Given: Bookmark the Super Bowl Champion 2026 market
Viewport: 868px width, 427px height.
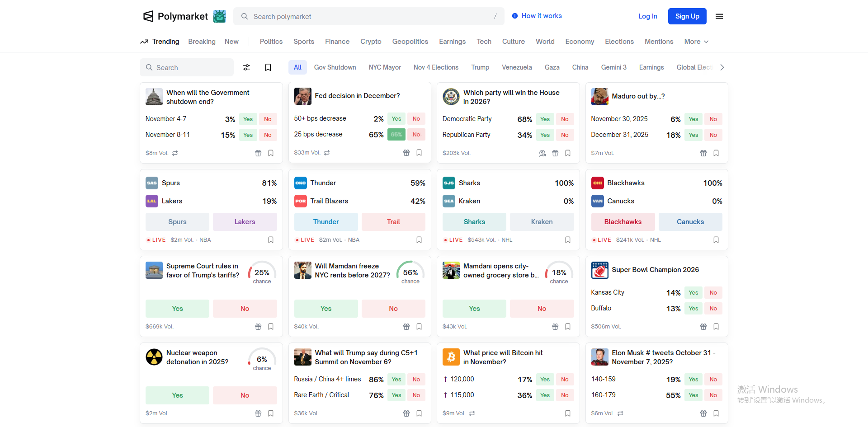Looking at the screenshot, I should [x=716, y=327].
